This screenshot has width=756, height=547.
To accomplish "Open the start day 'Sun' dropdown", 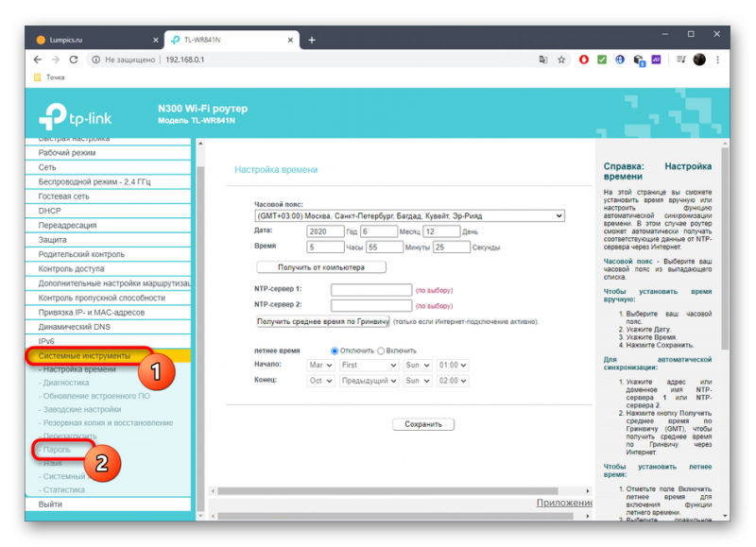I will pos(417,366).
